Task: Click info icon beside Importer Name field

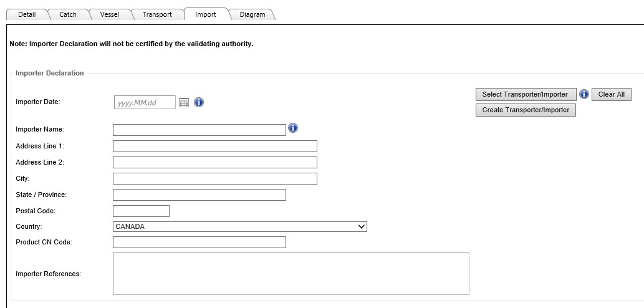Action: point(293,128)
